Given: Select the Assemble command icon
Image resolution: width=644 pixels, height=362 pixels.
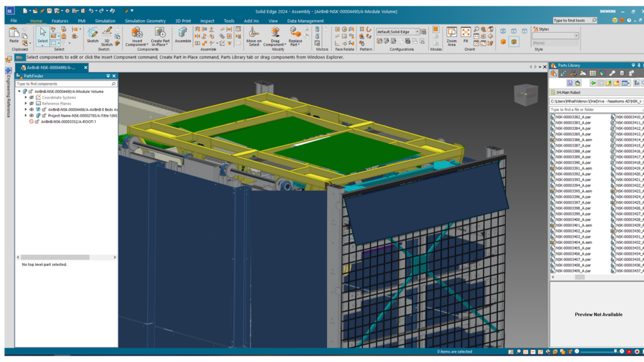Looking at the screenshot, I should [183, 34].
